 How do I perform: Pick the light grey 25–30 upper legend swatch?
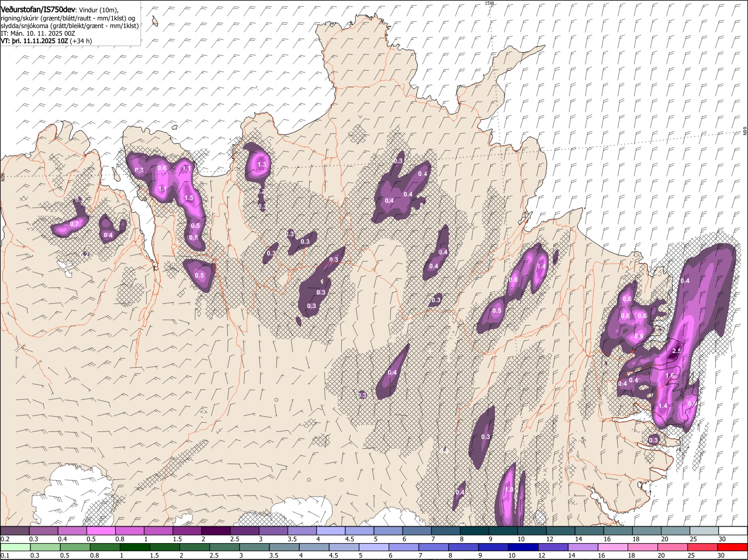point(705,531)
